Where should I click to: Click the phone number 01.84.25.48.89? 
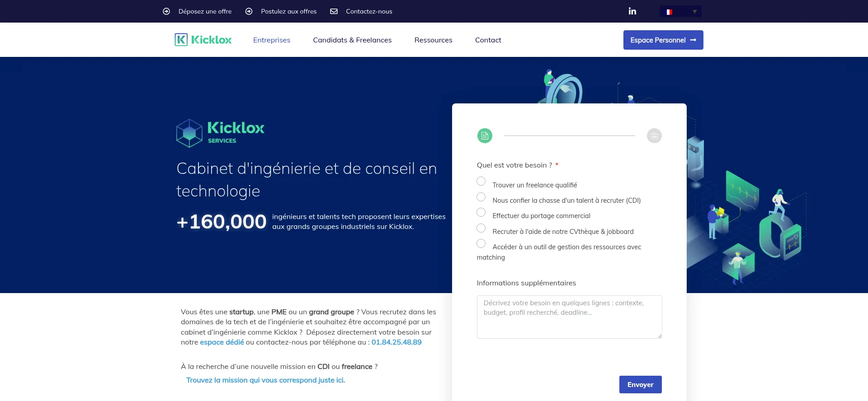pyautogui.click(x=396, y=342)
